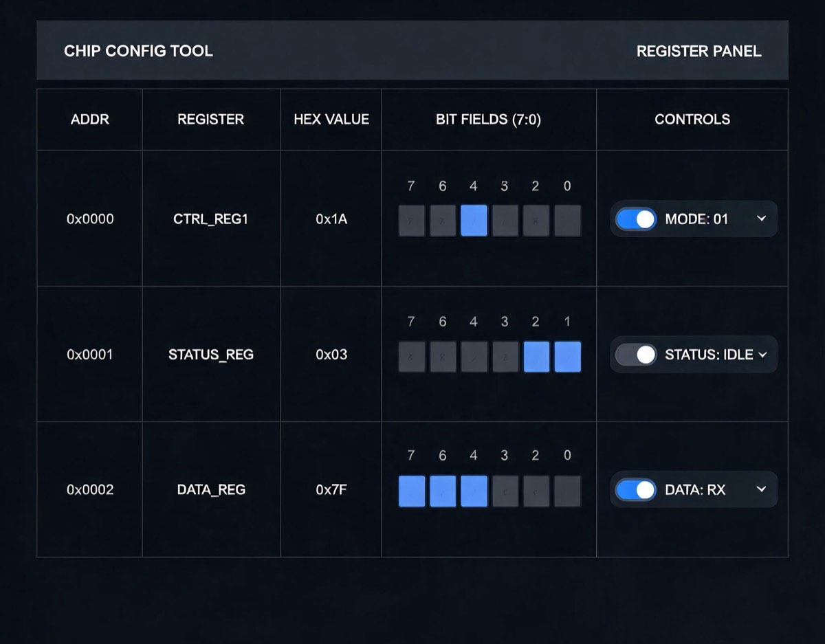Click the STATUS_REG register name
Image resolution: width=825 pixels, height=644 pixels.
tap(211, 355)
